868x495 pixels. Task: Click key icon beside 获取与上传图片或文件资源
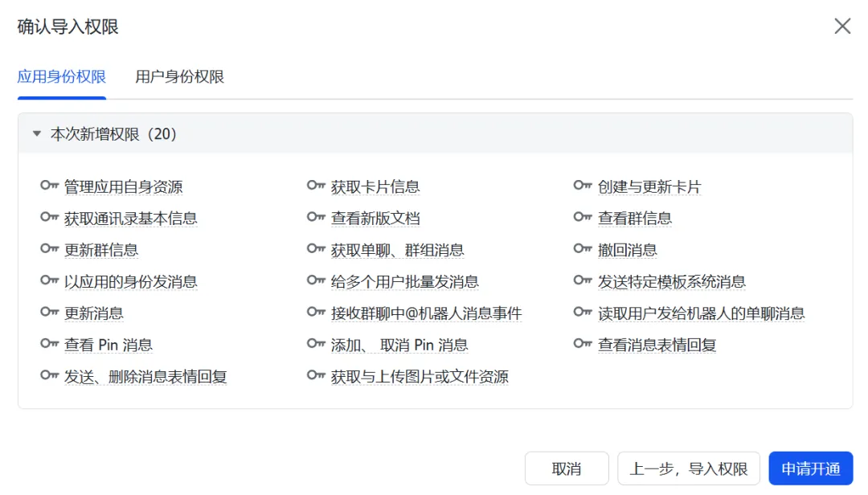click(316, 374)
